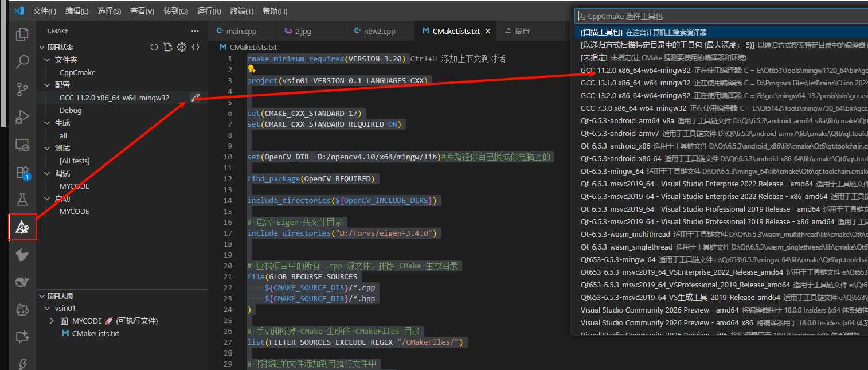Open the Run and Debug view

[22, 117]
